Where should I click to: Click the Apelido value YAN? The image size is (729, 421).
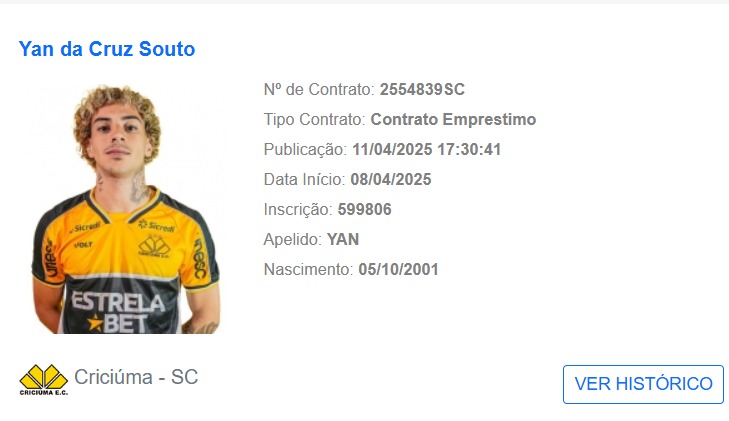343,239
